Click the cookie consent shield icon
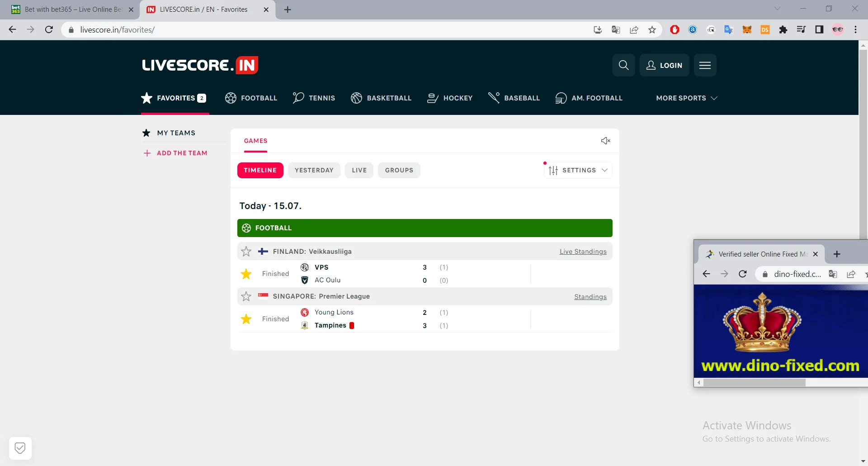Image resolution: width=868 pixels, height=466 pixels. [x=20, y=448]
